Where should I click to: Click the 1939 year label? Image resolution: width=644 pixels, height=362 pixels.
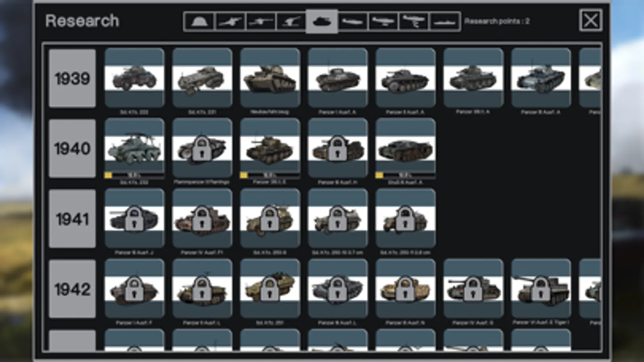point(72,78)
